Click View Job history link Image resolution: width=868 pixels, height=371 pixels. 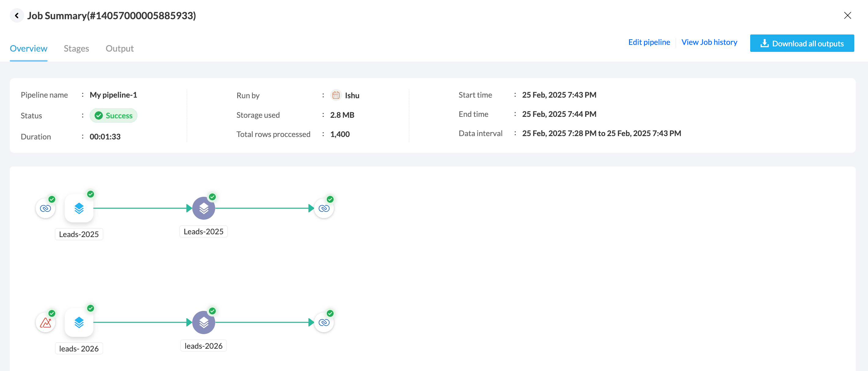709,42
